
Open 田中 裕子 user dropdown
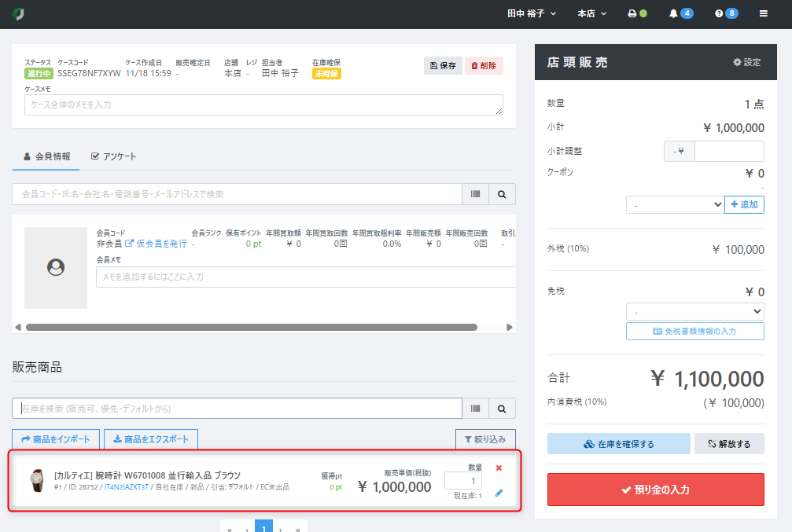pyautogui.click(x=532, y=13)
